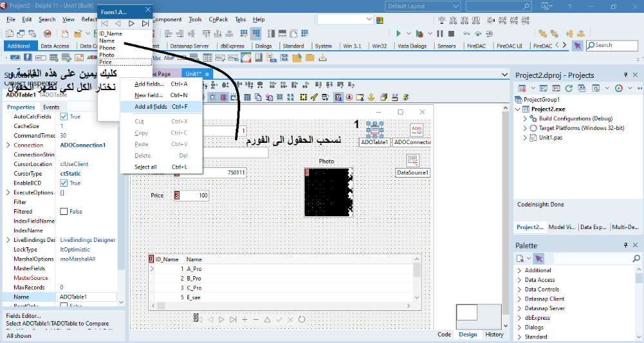Open the Tools menu

(195, 19)
